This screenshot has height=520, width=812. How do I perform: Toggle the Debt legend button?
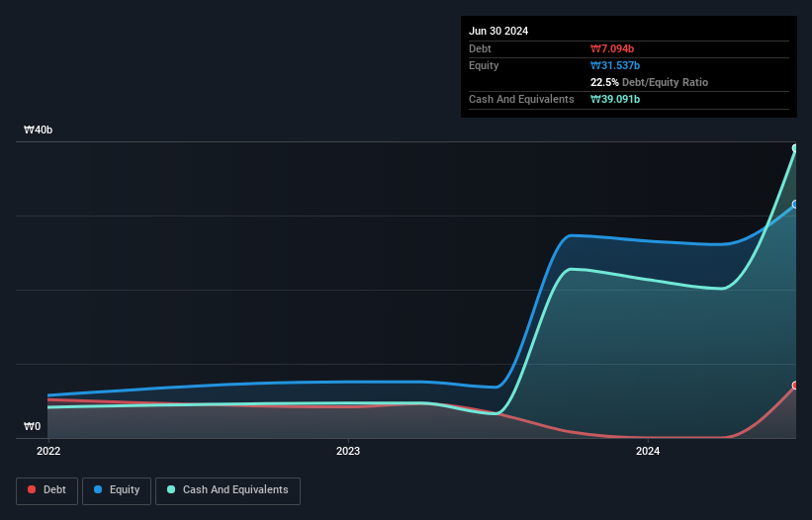(47, 490)
